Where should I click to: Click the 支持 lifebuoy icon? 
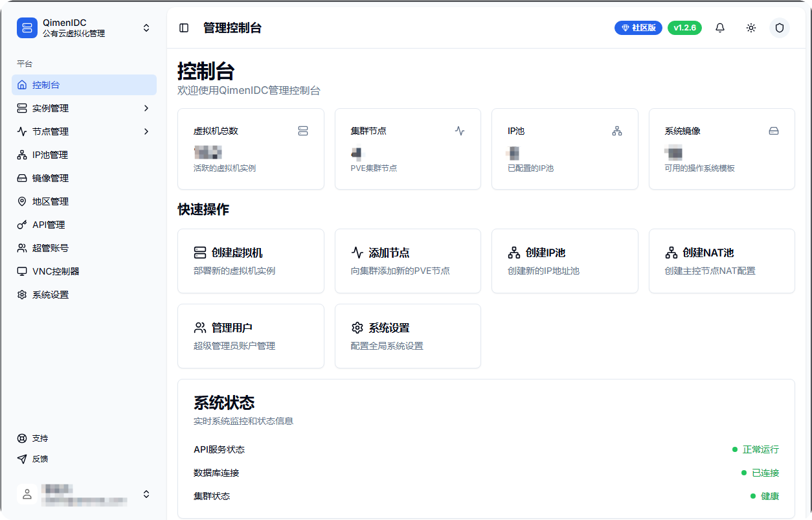coord(22,438)
